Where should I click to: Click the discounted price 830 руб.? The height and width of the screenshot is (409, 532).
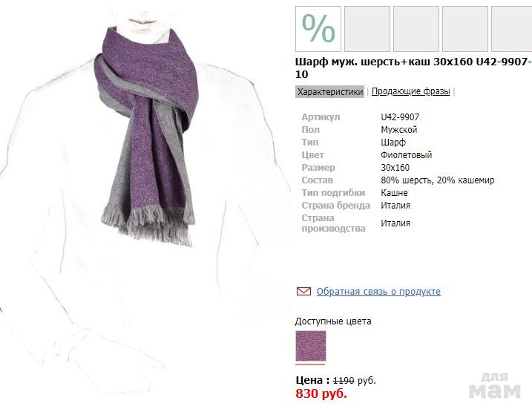pyautogui.click(x=321, y=393)
